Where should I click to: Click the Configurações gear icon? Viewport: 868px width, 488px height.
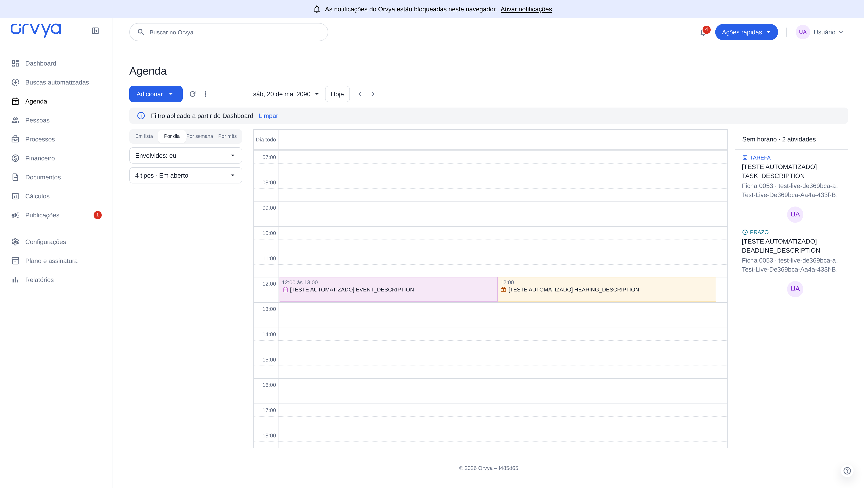16,242
